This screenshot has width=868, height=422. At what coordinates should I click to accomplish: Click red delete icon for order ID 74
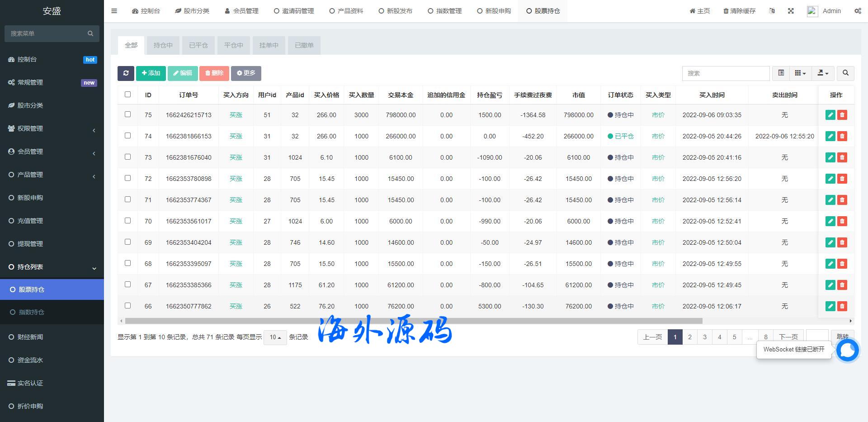click(x=842, y=136)
